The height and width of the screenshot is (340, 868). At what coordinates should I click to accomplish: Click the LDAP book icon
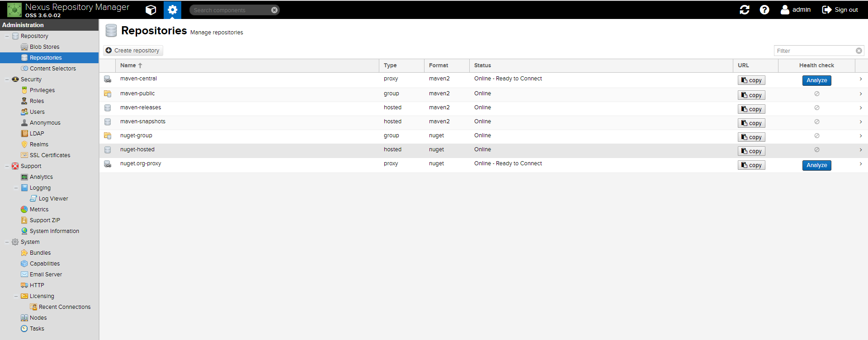(24, 134)
